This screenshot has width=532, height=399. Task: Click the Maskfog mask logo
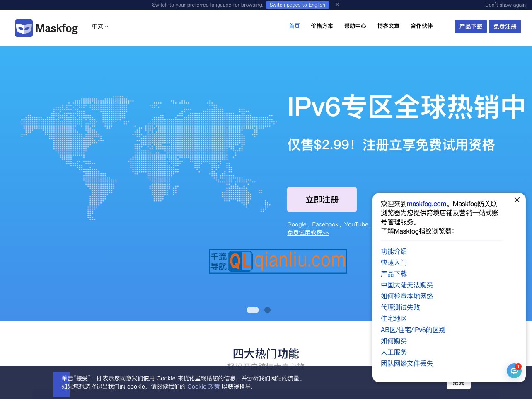[x=24, y=28]
